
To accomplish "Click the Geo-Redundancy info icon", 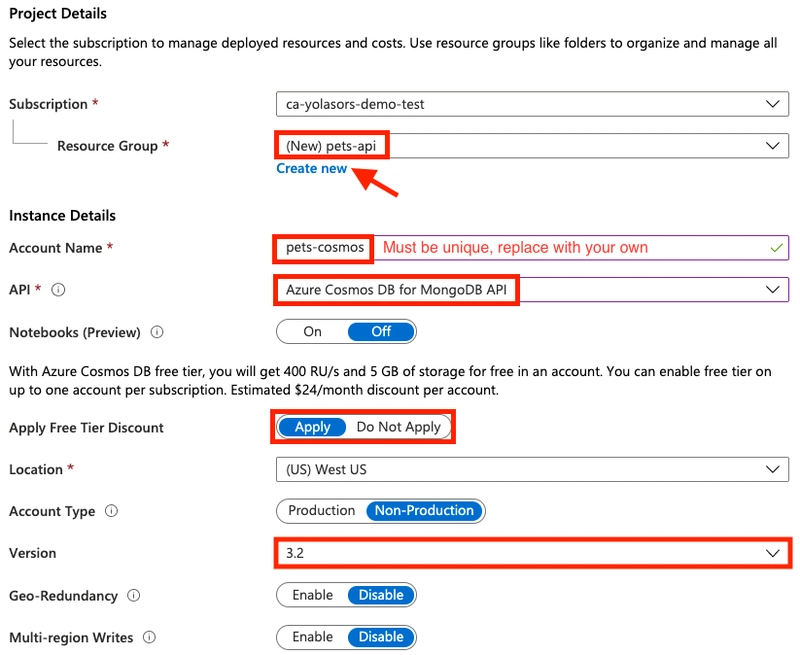I will [134, 595].
